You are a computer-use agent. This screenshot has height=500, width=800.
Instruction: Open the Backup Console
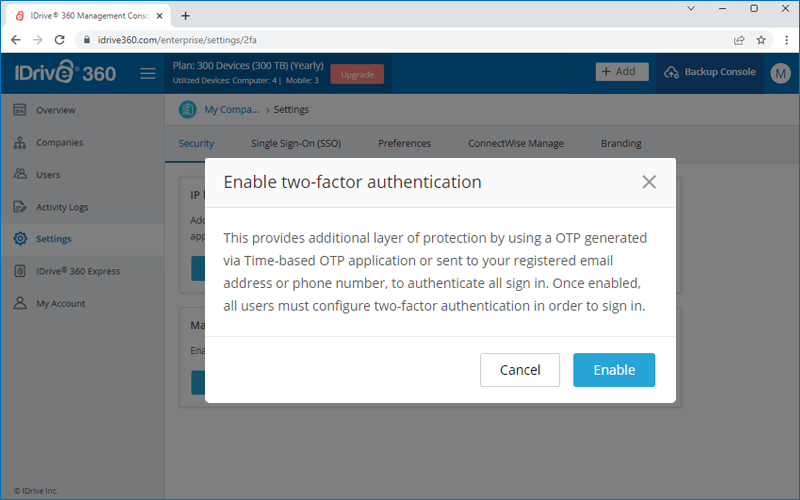click(x=710, y=72)
